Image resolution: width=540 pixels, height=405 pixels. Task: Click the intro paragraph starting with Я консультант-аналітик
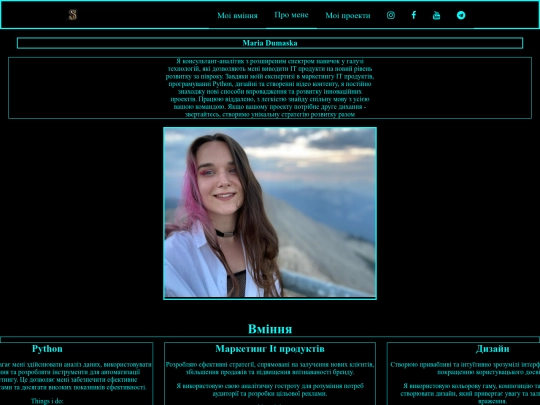click(x=270, y=88)
